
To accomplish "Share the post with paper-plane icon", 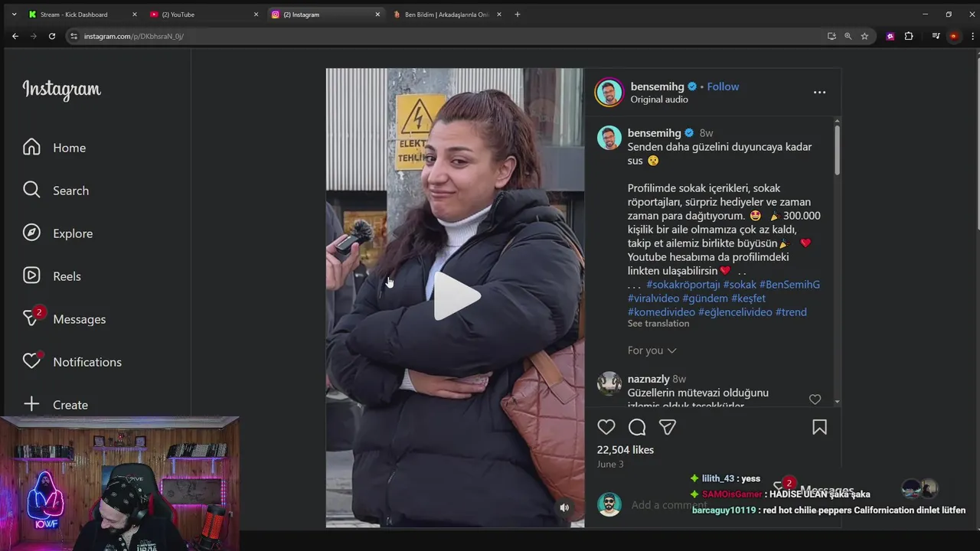I will [668, 427].
